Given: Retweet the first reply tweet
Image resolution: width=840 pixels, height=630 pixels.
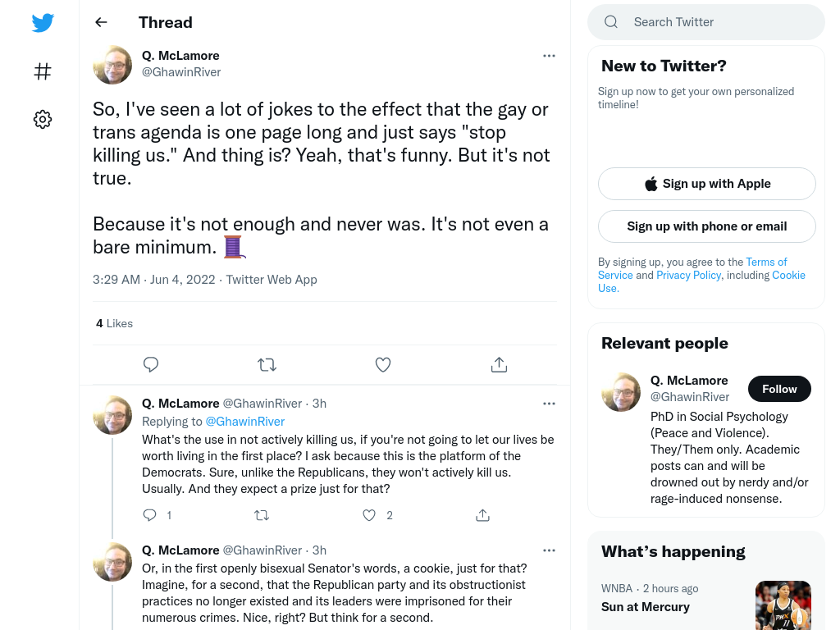Looking at the screenshot, I should 262,515.
